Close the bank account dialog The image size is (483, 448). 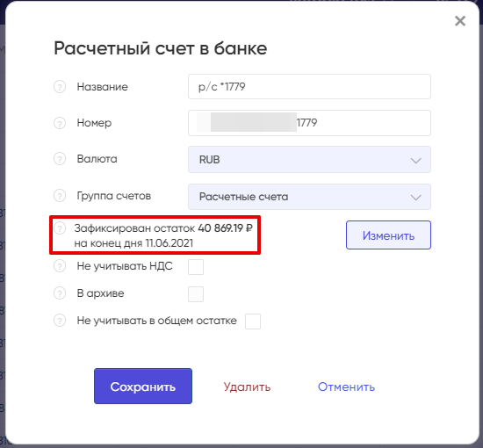(x=460, y=21)
